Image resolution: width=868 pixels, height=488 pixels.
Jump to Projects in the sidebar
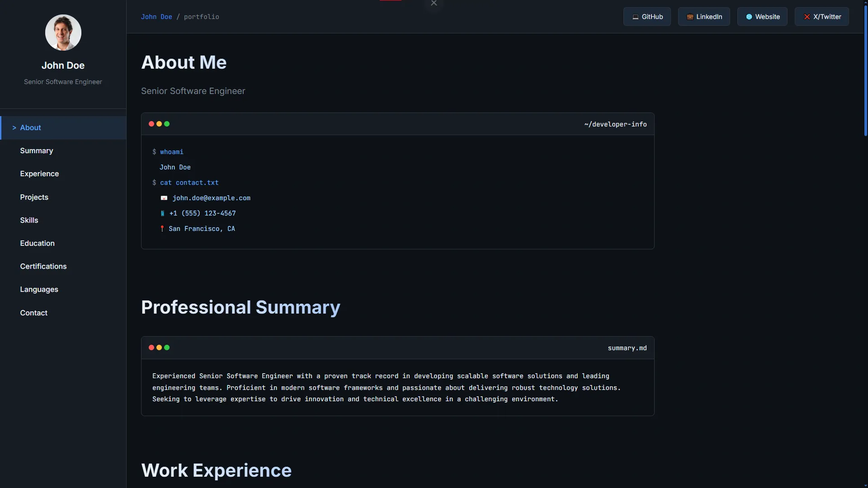pyautogui.click(x=34, y=197)
